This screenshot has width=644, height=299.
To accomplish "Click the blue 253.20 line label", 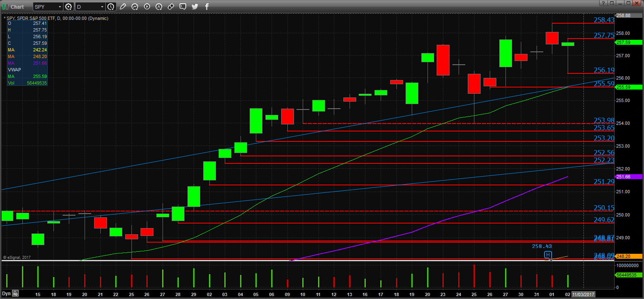I will pos(604,138).
